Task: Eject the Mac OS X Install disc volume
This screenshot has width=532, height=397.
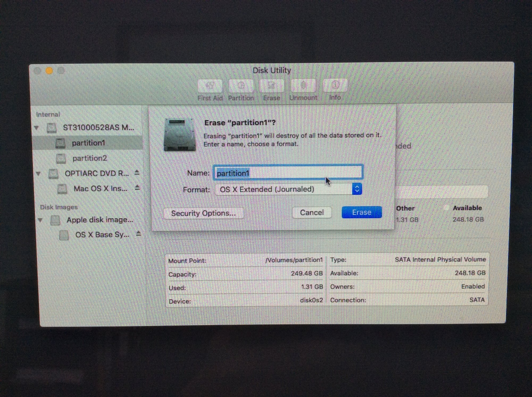Action: click(x=137, y=188)
